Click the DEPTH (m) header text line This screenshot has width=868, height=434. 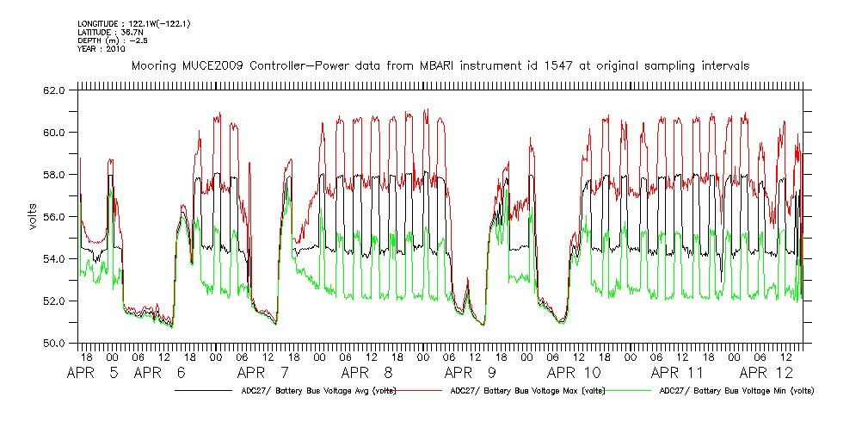(108, 40)
